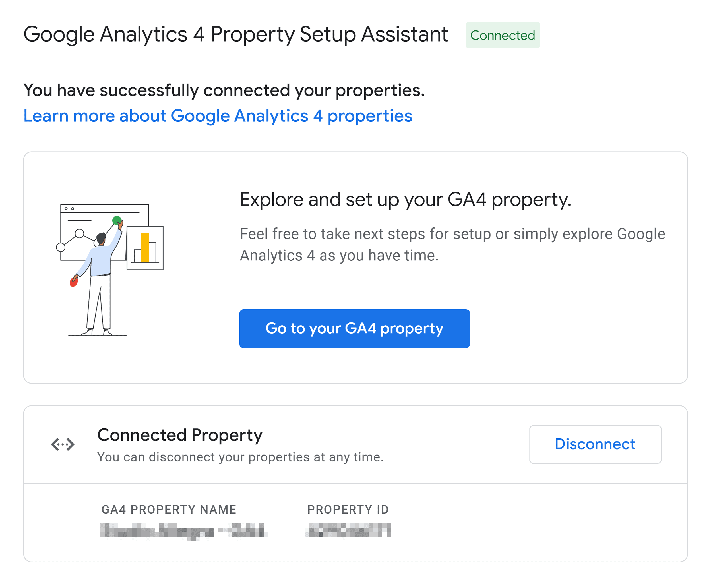Screen dimensions: 711x588
Task: Click the Explore and set up your GA4 property heading
Action: point(405,199)
